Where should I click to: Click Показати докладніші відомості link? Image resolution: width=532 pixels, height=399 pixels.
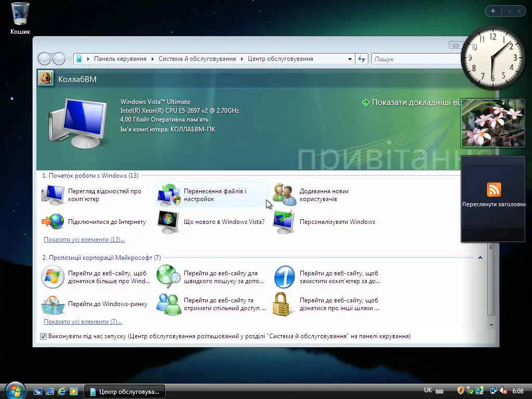point(417,102)
